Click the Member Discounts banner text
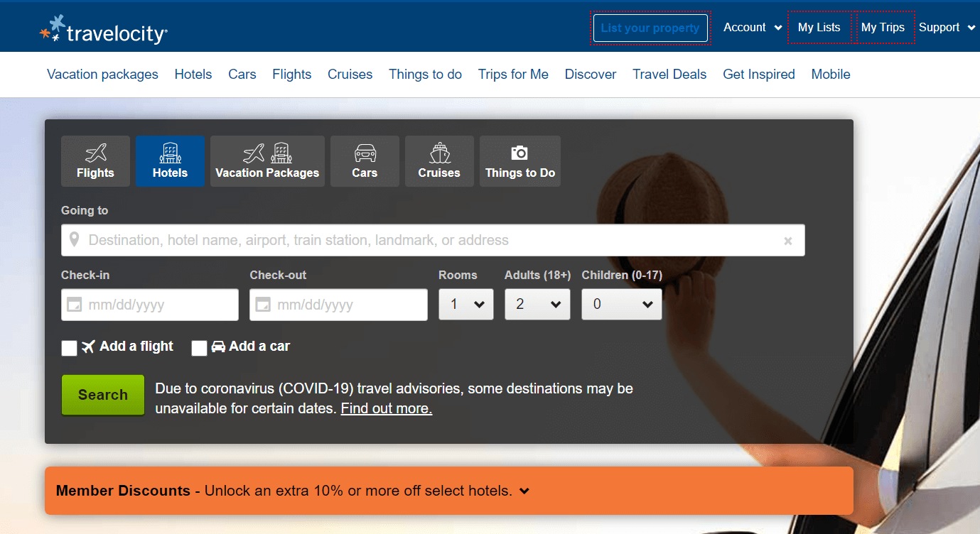Screen dimensions: 980x534 (x=284, y=491)
